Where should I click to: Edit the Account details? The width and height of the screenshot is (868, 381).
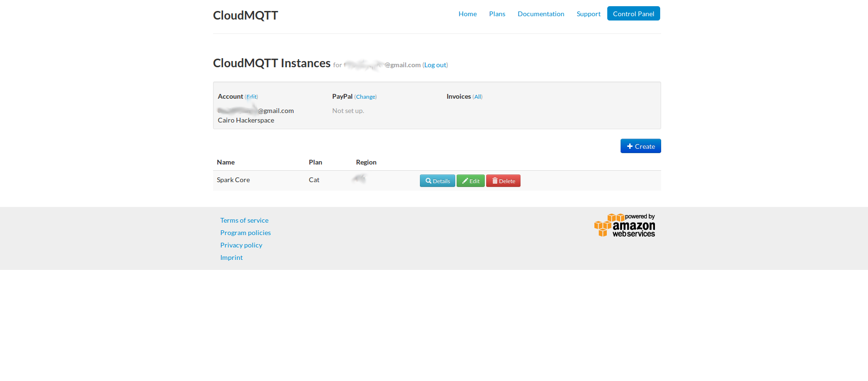pos(252,97)
